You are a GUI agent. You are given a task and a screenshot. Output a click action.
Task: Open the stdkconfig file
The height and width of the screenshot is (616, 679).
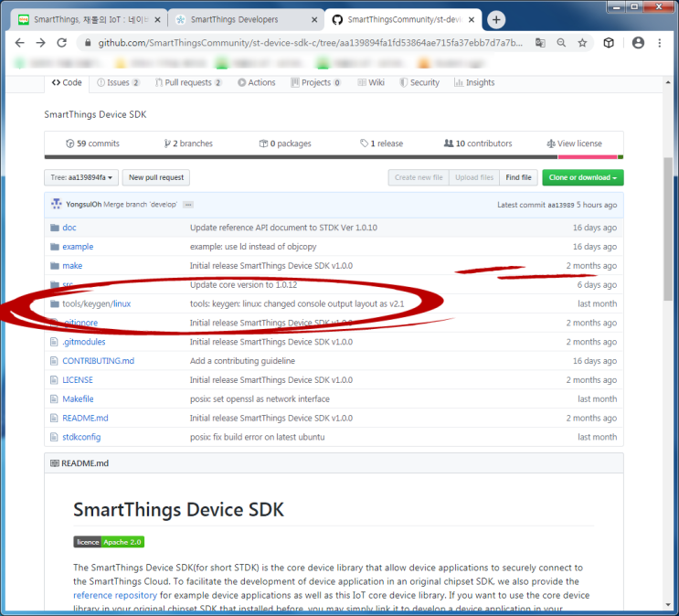(81, 437)
